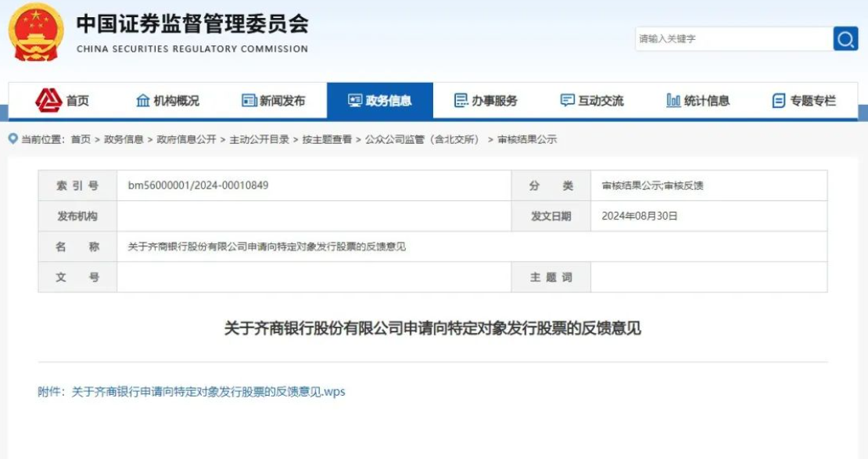Click the red triangle 首页 icon
The height and width of the screenshot is (459, 868).
click(x=48, y=100)
